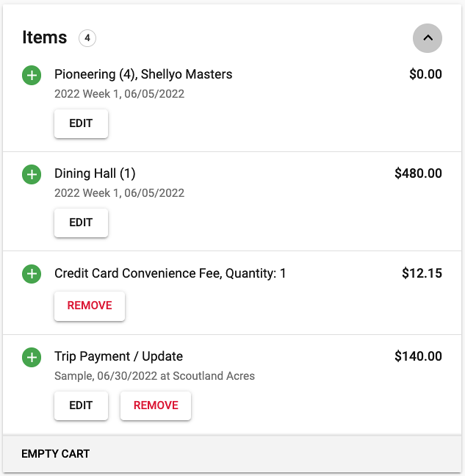Edit the Dining Hall item

(x=81, y=223)
